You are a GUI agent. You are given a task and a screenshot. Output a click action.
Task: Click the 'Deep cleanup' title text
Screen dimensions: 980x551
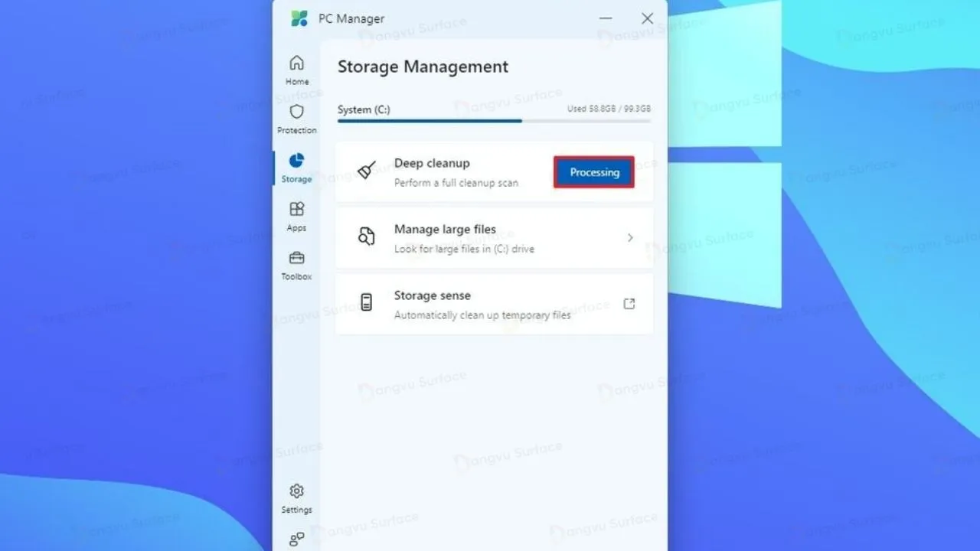(432, 163)
